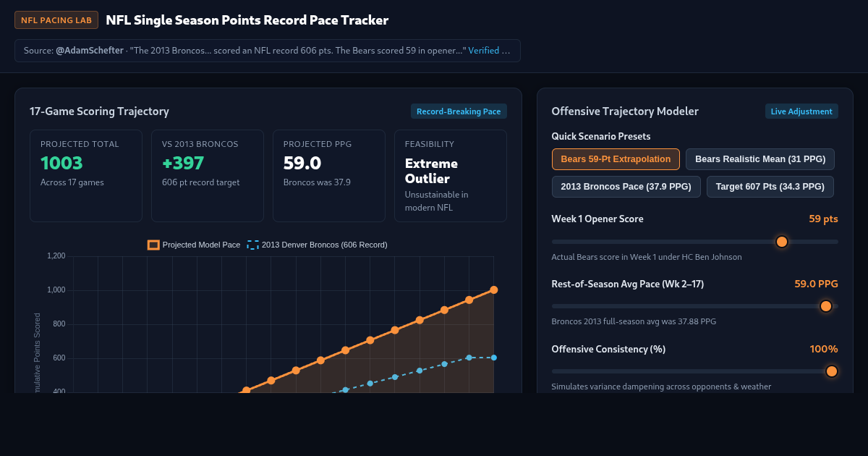
Task: Click the Quick Scenario Presets label
Action: coord(600,136)
